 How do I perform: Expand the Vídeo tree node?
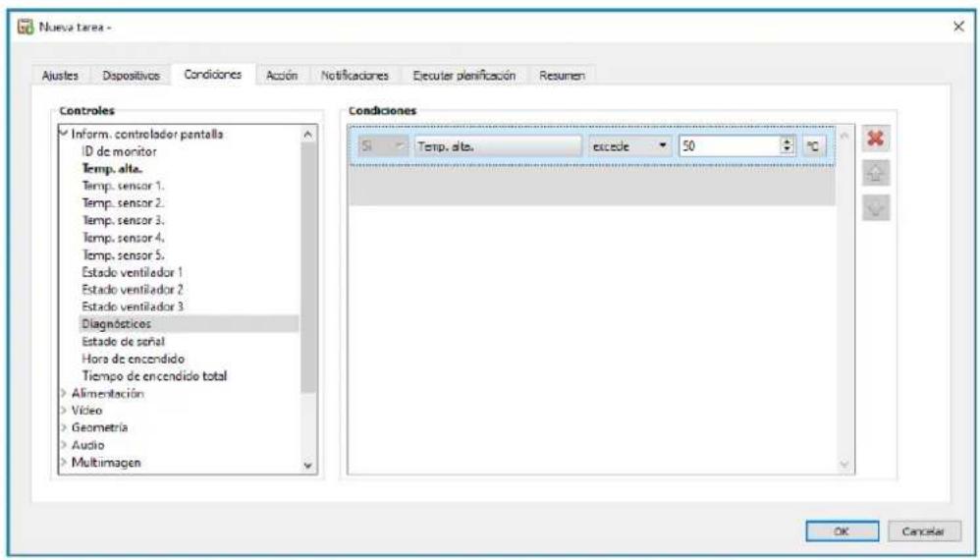[63, 411]
